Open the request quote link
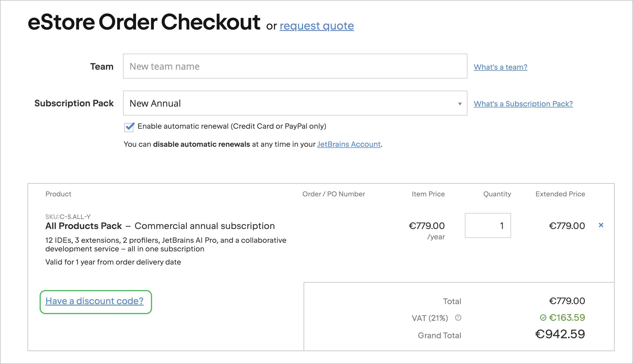This screenshot has width=633, height=364. 317,26
